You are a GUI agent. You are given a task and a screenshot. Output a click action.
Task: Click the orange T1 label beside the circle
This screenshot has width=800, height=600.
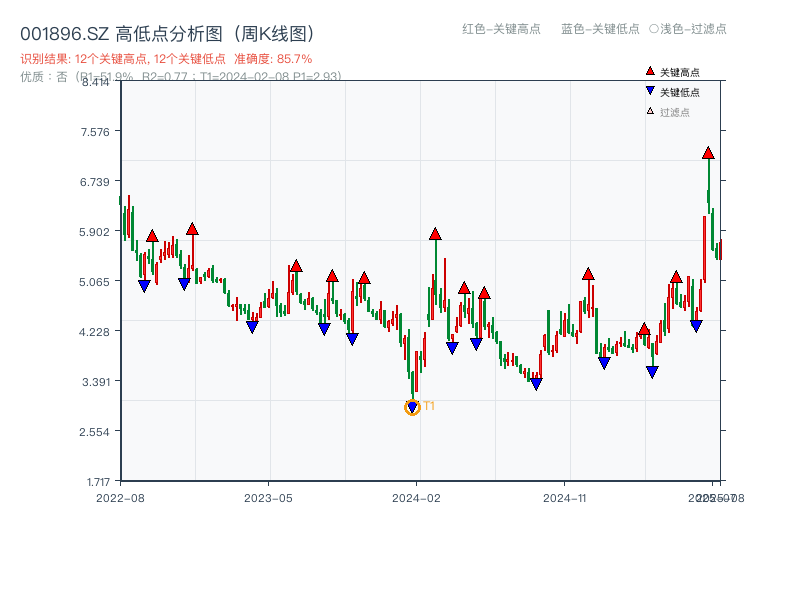429,406
